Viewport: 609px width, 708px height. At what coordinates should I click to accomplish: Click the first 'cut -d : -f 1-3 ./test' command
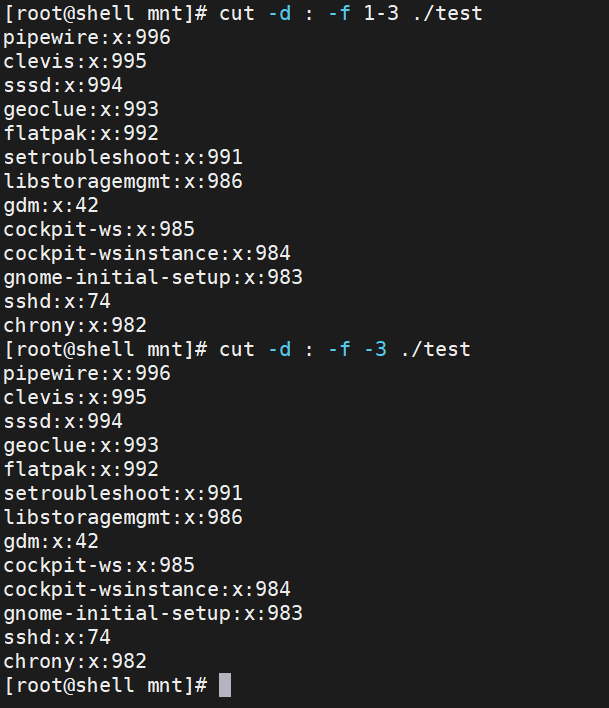click(351, 13)
